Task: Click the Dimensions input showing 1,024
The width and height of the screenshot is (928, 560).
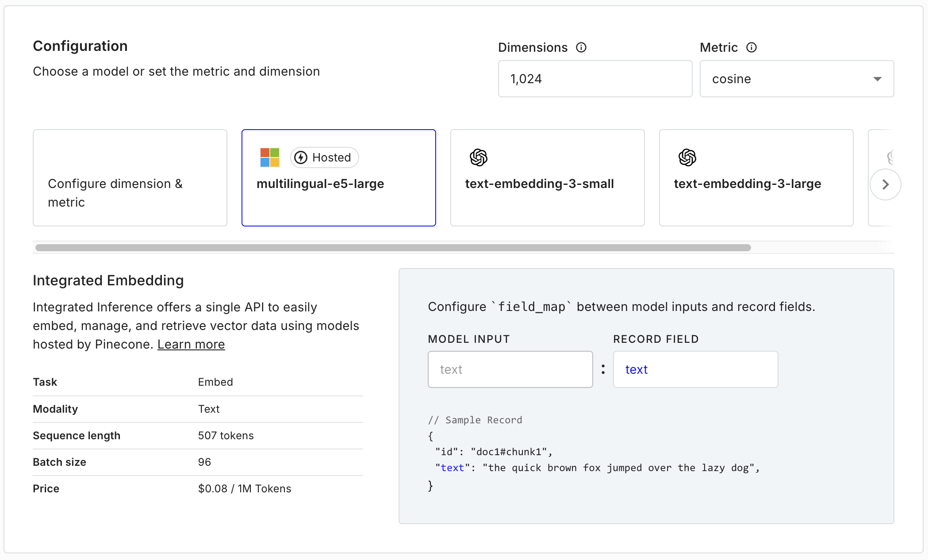Action: click(x=595, y=79)
